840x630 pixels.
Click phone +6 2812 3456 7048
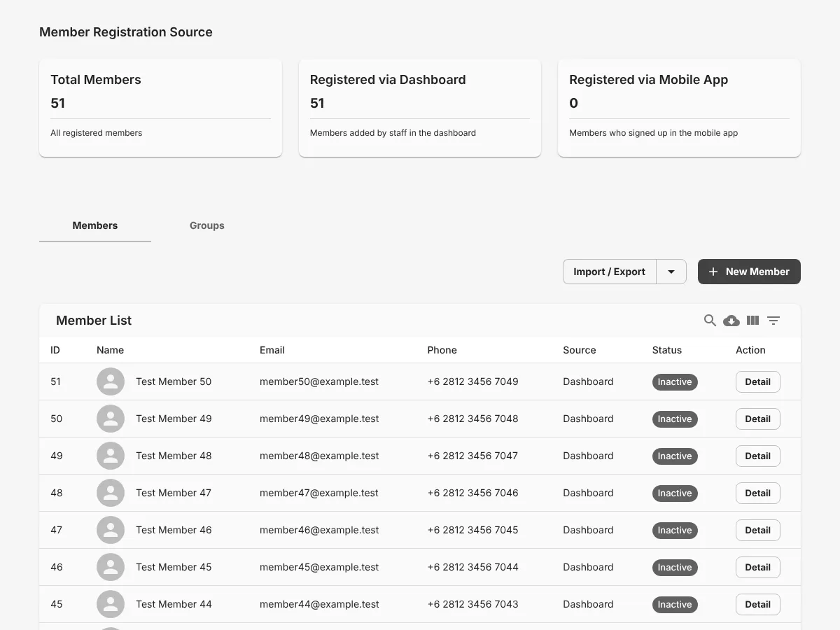tap(473, 419)
